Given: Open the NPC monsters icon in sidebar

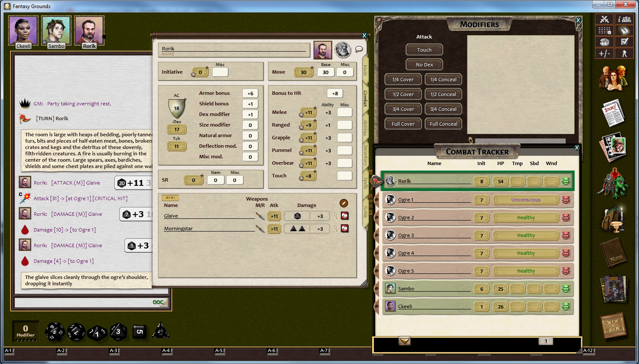Looking at the screenshot, I should coord(613,183).
